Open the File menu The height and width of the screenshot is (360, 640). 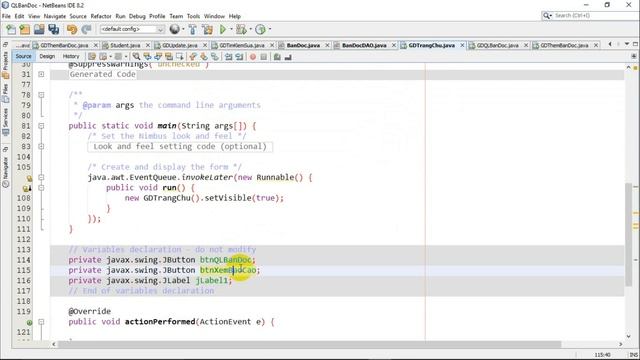[6, 16]
